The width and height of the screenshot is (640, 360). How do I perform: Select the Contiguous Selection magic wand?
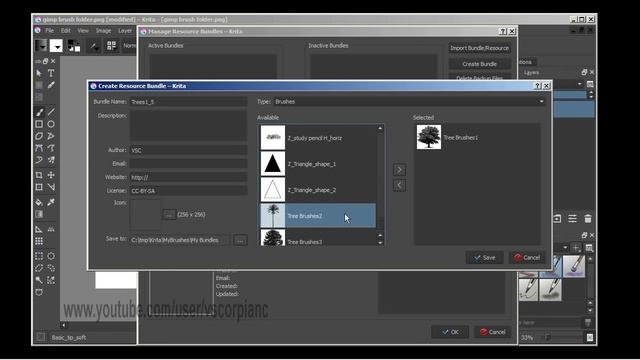tap(39, 280)
